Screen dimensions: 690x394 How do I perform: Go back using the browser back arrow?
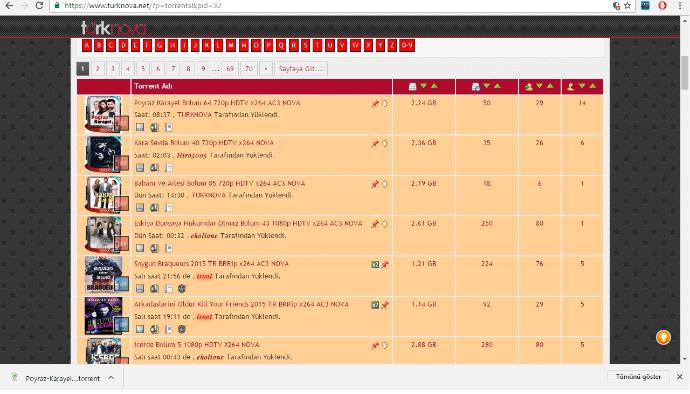(x=8, y=6)
